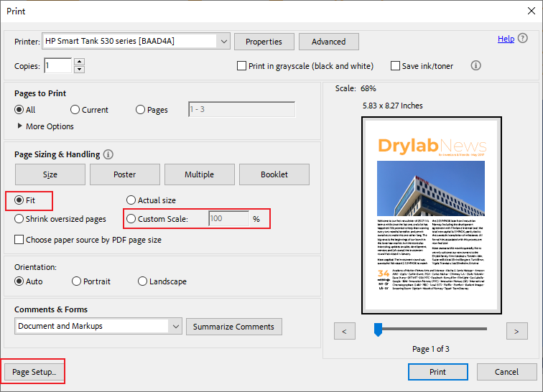Go to next preview page
Viewport: 543px width, 392px height.
tap(516, 332)
